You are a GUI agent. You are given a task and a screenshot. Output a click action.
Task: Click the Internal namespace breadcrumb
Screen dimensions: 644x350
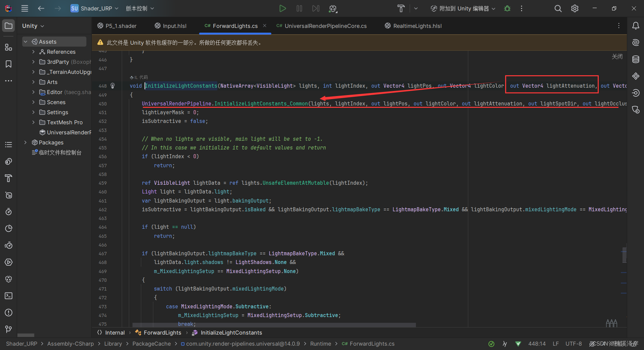click(111, 333)
